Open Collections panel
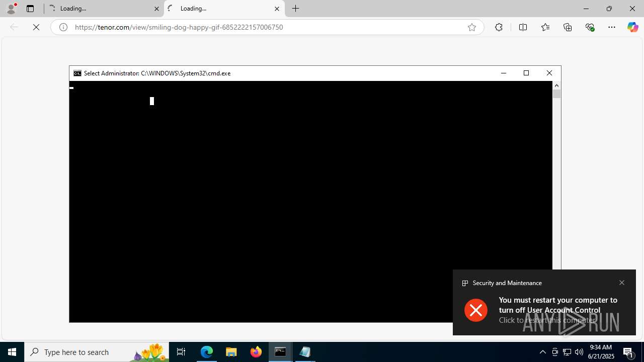644x362 pixels. click(x=568, y=27)
